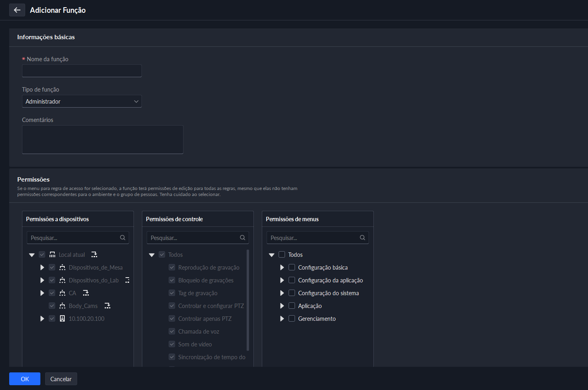The image size is (588, 390).
Task: Check the Todos checkbox in Permissões de menus
Action: click(282, 255)
